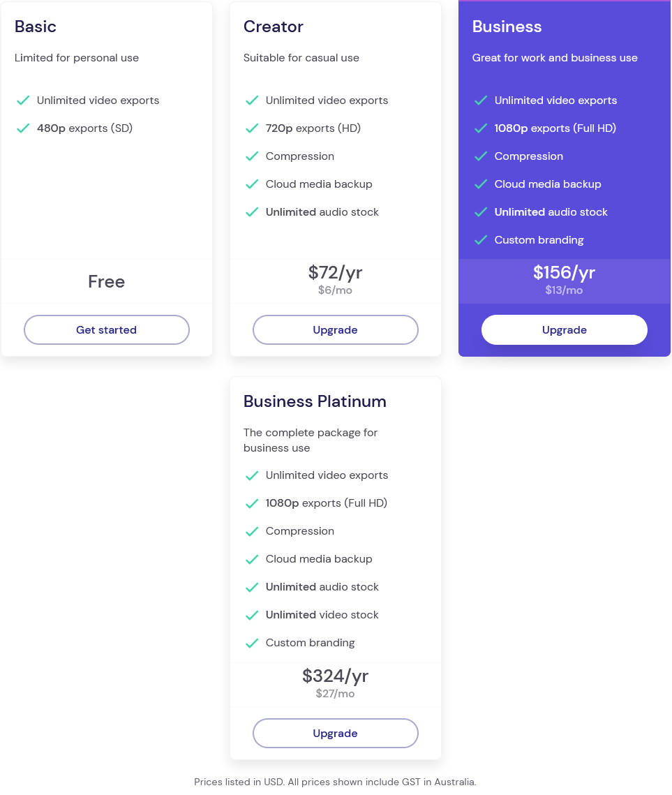Screen dimensions: 672x795
Task: Click Upgrade on the Creator plan
Action: (x=335, y=329)
